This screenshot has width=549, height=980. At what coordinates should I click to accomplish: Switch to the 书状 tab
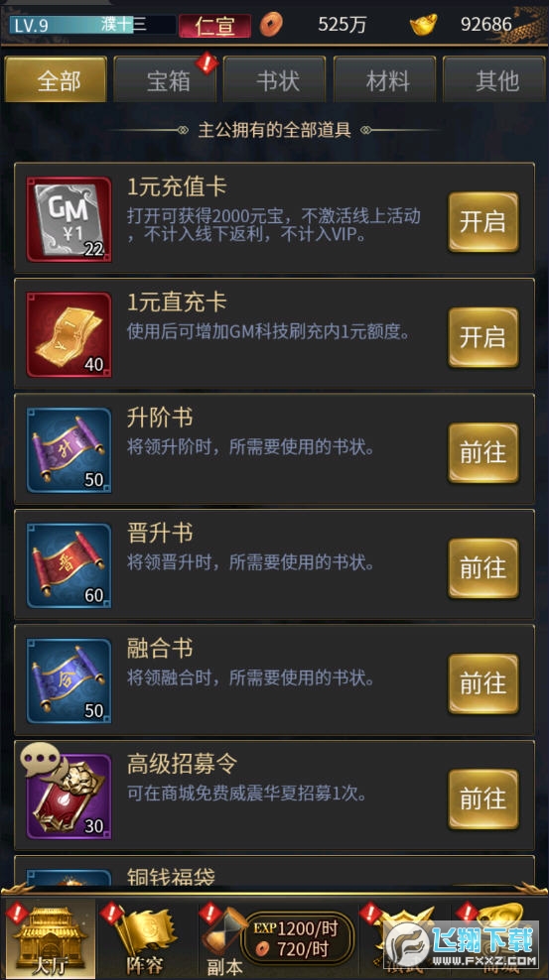[x=278, y=80]
